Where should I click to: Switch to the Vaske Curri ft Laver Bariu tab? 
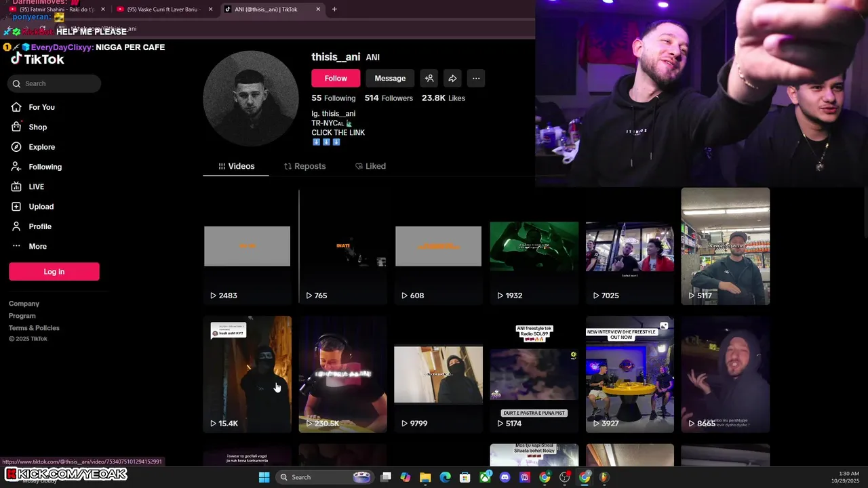tap(165, 9)
